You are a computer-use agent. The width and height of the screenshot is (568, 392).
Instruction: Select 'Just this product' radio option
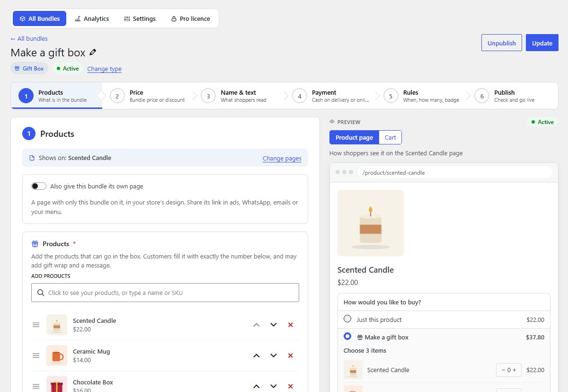coord(347,319)
